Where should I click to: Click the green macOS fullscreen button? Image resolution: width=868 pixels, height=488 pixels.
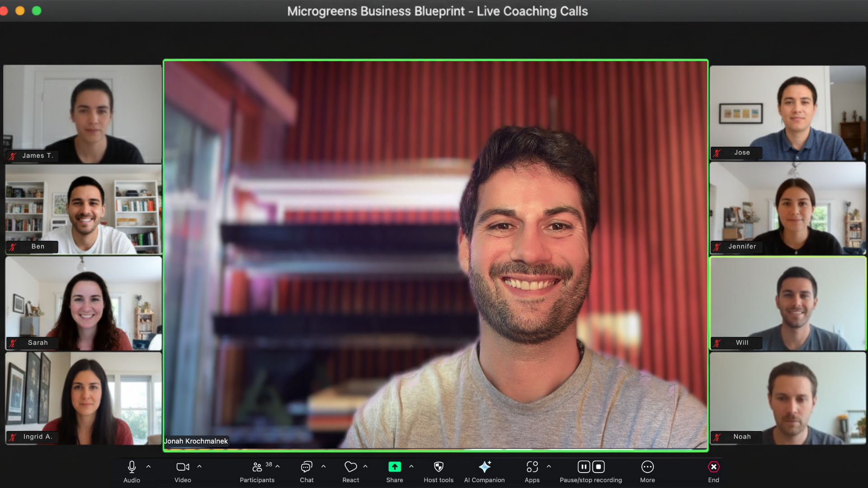click(x=37, y=11)
